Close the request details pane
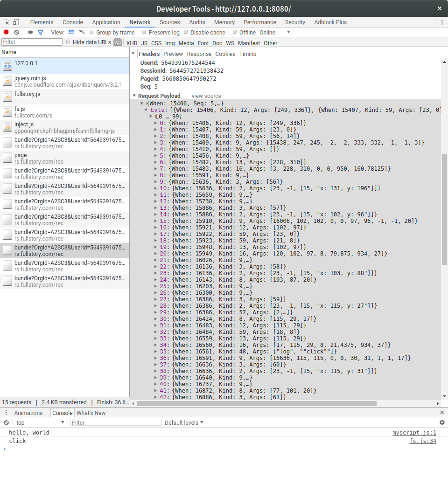The height and width of the screenshot is (491, 448). tap(133, 53)
